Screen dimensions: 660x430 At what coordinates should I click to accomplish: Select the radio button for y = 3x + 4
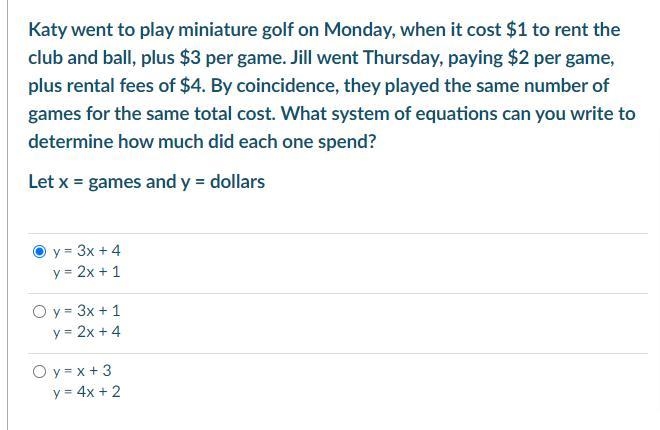click(x=39, y=252)
